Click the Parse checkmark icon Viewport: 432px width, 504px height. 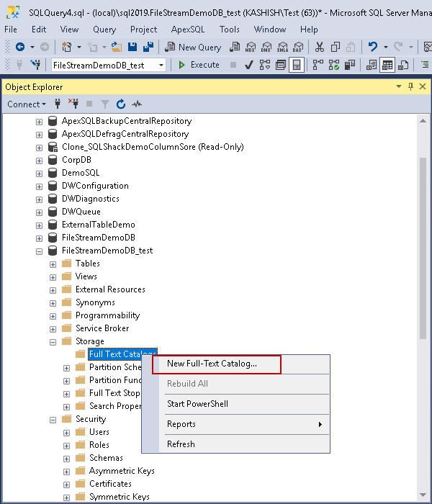click(248, 65)
